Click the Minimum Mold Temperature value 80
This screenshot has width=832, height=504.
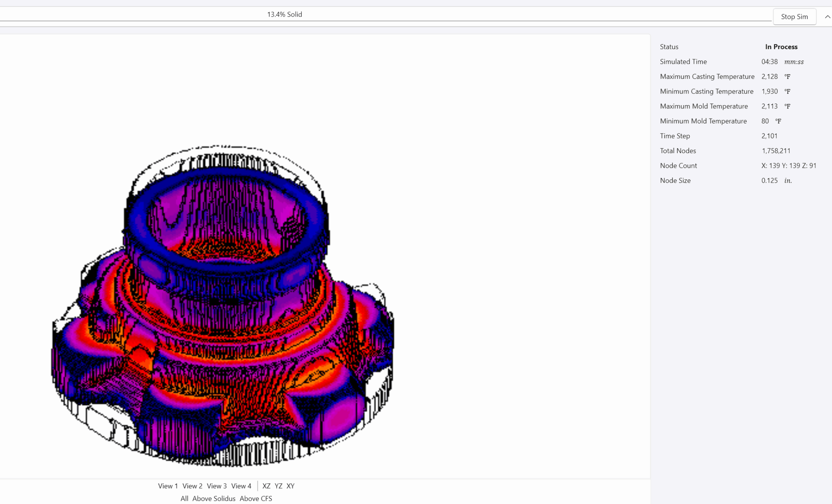(765, 121)
